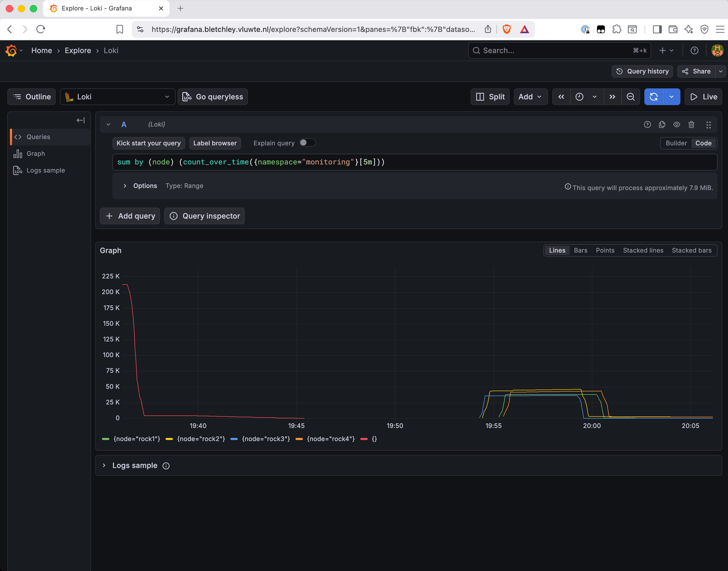Click the query size info icon
Screen dimensions: 728x571
[567, 187]
